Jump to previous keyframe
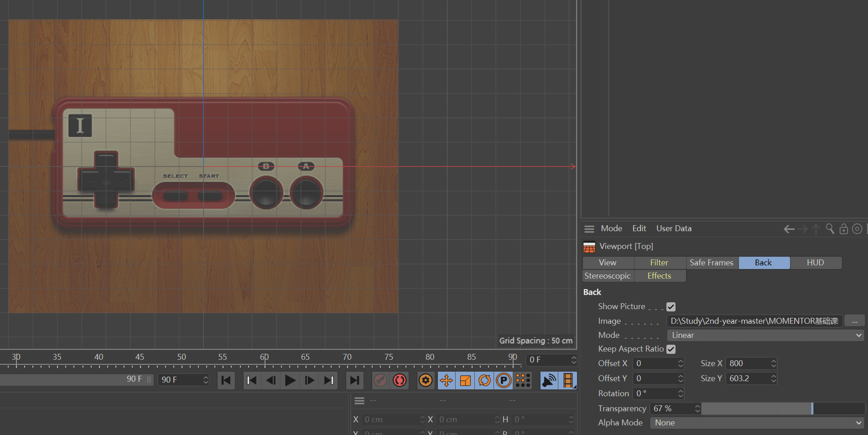This screenshot has height=435, width=868. click(252, 380)
